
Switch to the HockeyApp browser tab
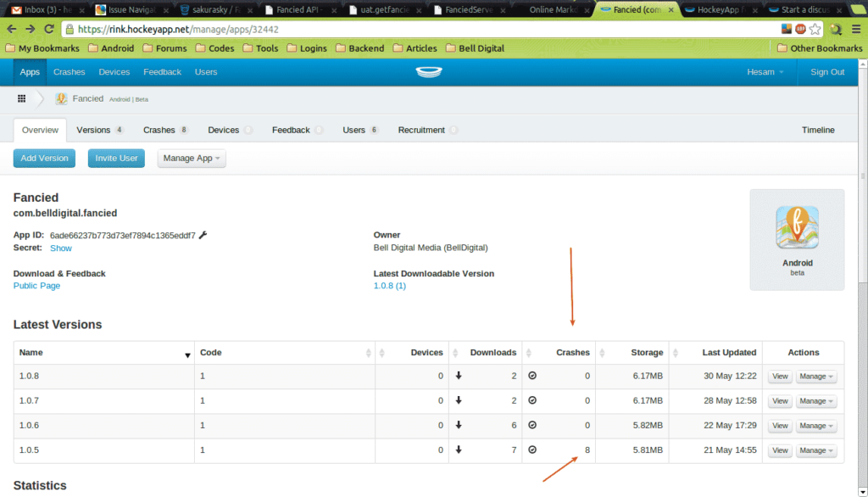[x=722, y=9]
